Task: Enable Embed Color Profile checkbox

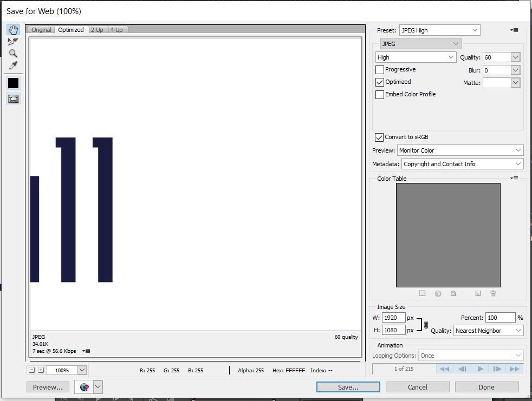Action: click(x=380, y=94)
